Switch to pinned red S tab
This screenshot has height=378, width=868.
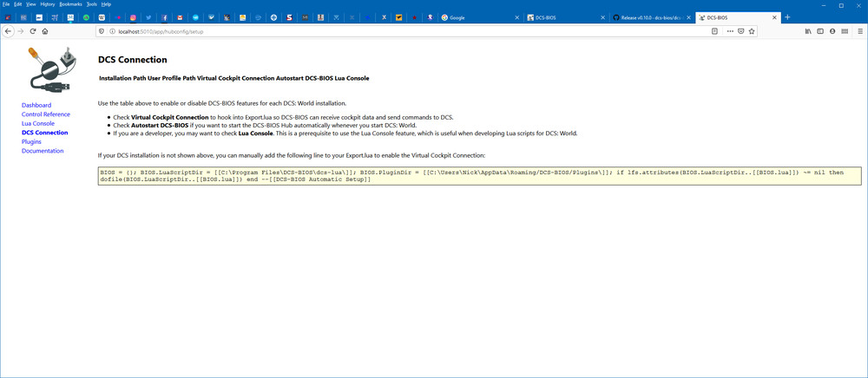coord(289,17)
